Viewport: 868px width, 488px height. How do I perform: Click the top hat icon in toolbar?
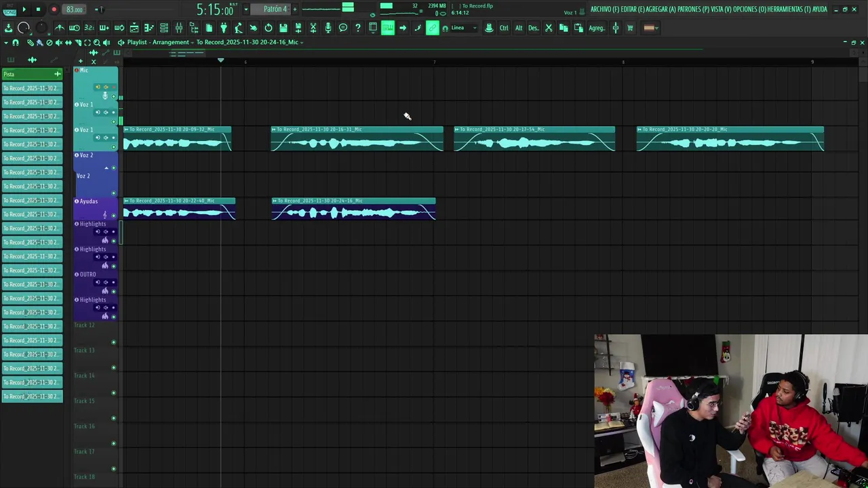pyautogui.click(x=488, y=28)
